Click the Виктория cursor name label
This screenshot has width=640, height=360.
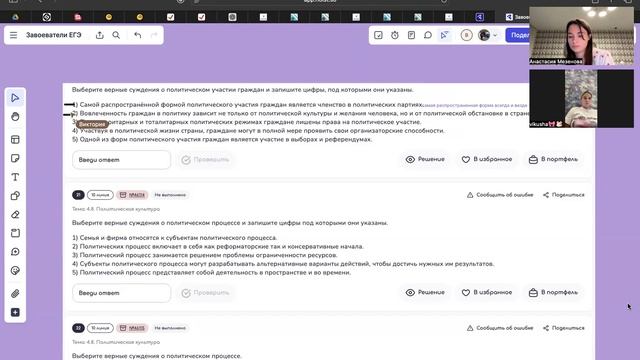[92, 124]
